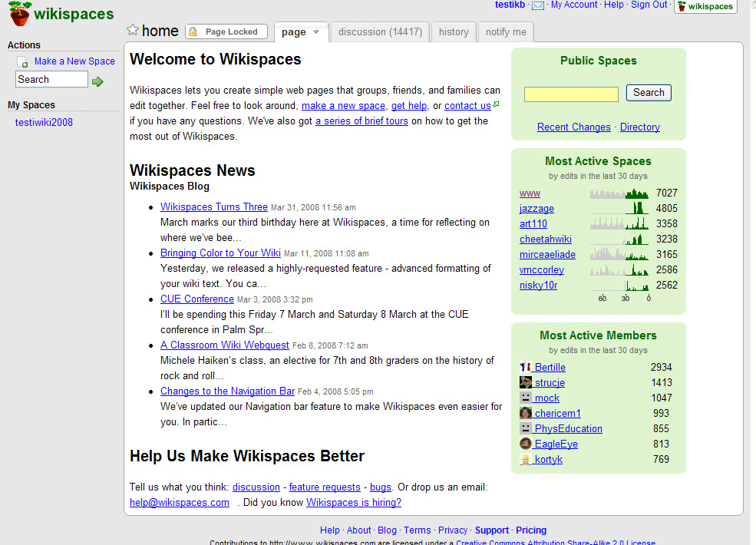The height and width of the screenshot is (545, 756).
Task: Focus the sidebar Search field
Action: [51, 79]
